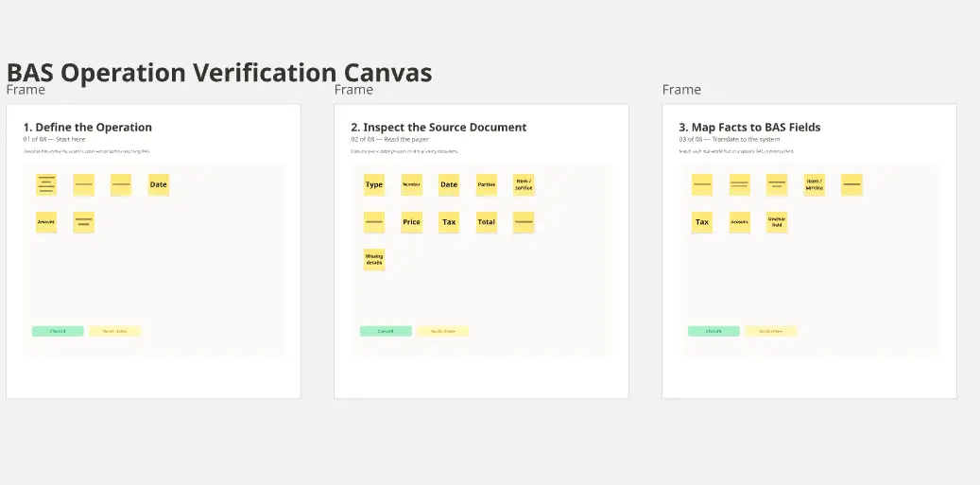Viewport: 980px width, 485px height.
Task: Select Item / service note in Map Facts frame
Action: click(815, 184)
